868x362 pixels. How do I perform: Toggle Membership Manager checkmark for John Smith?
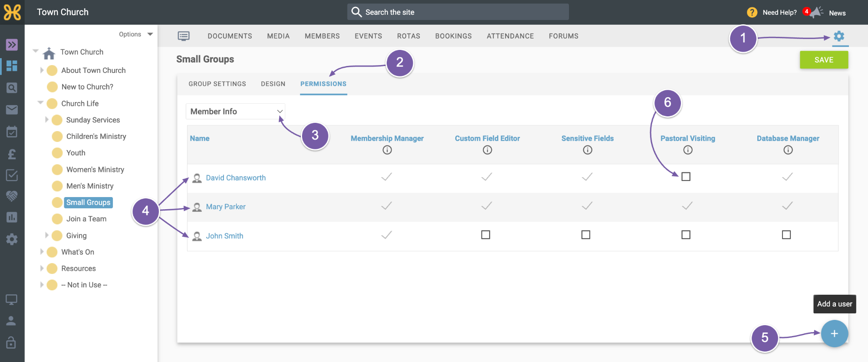(386, 235)
